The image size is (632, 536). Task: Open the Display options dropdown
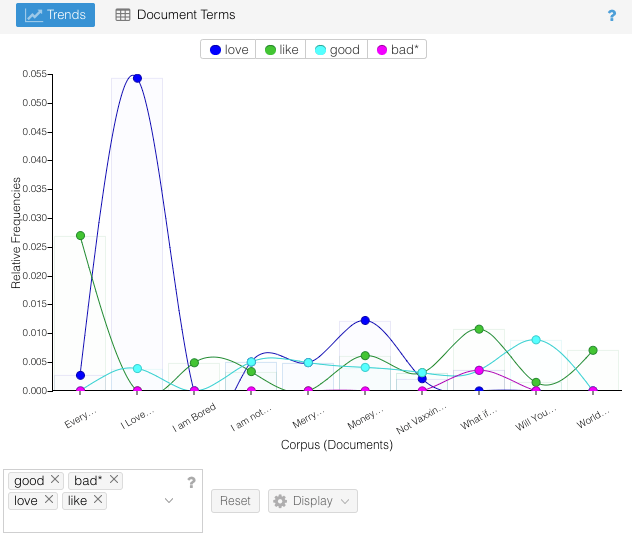tap(312, 501)
